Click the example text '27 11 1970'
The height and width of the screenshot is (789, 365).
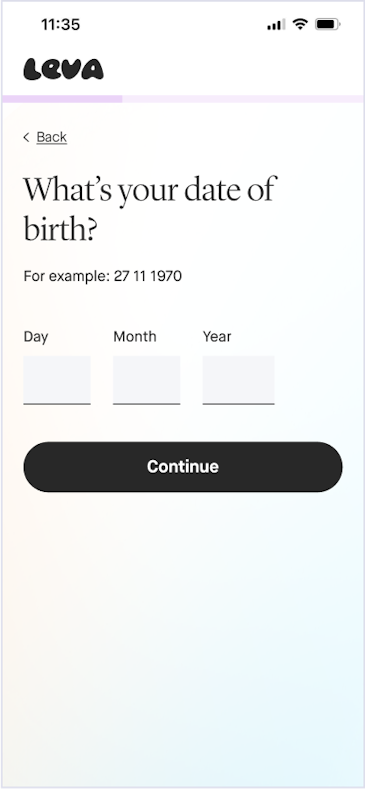coord(148,276)
